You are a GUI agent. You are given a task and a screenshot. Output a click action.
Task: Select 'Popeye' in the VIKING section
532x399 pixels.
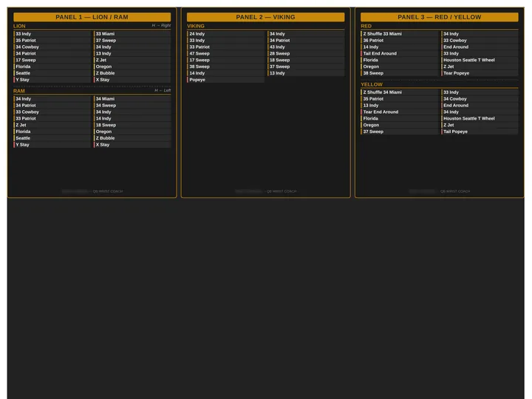coord(225,79)
